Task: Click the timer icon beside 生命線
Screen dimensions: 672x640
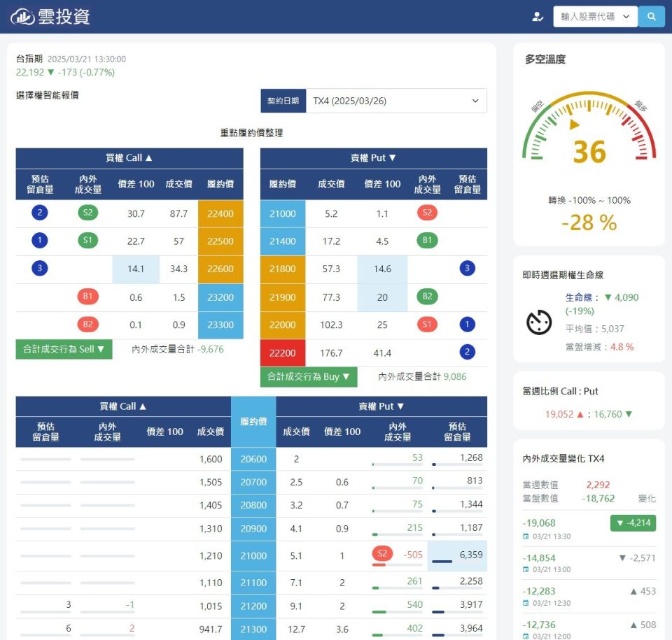Action: tap(539, 322)
